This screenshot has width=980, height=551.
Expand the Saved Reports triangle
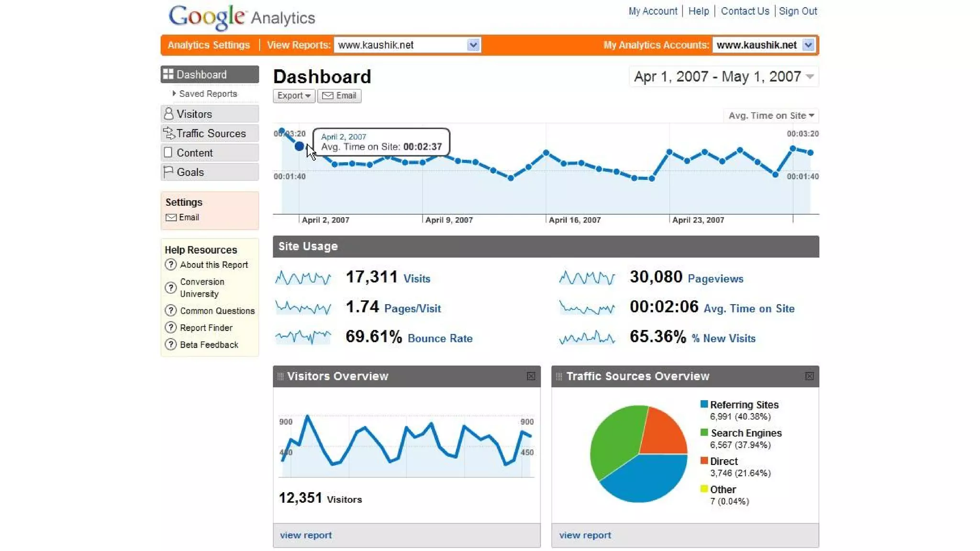[174, 94]
